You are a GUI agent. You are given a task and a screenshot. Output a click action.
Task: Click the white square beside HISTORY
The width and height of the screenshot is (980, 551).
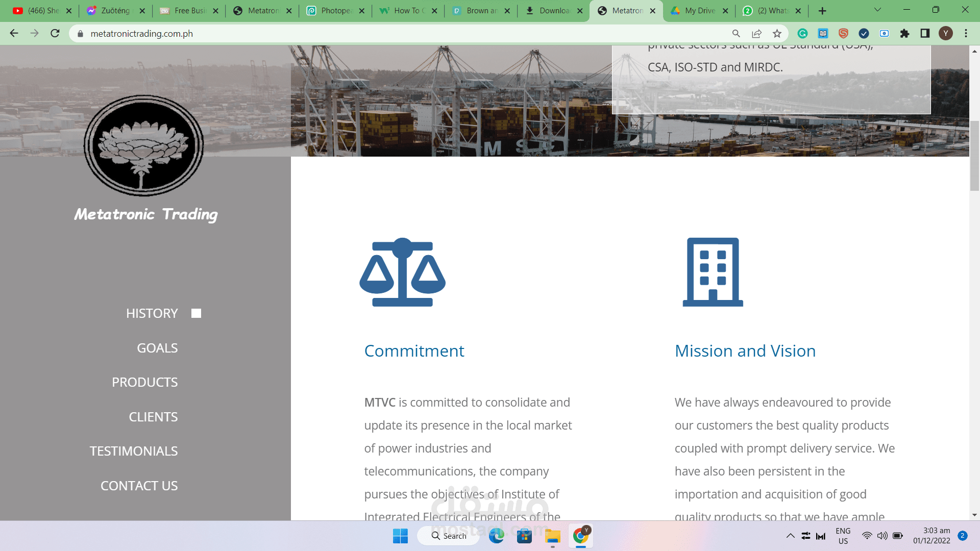click(x=196, y=313)
